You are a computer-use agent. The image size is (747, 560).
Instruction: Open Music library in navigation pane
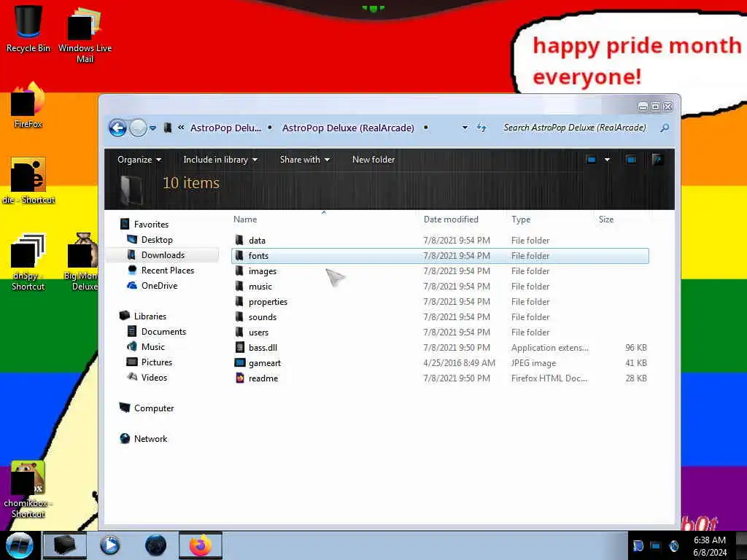[x=153, y=346]
